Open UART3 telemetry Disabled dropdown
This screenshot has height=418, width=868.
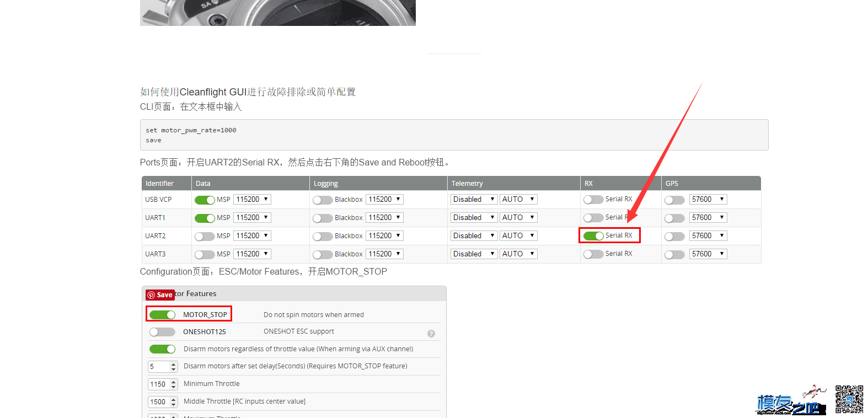click(474, 254)
